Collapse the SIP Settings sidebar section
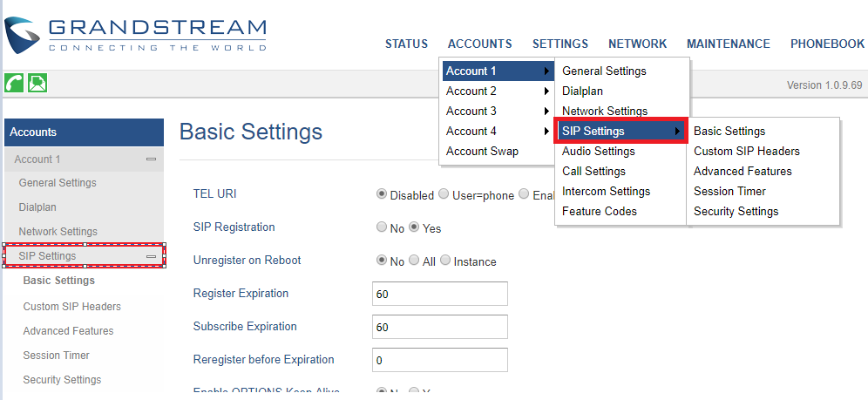Image resolution: width=868 pixels, height=400 pixels. [151, 256]
